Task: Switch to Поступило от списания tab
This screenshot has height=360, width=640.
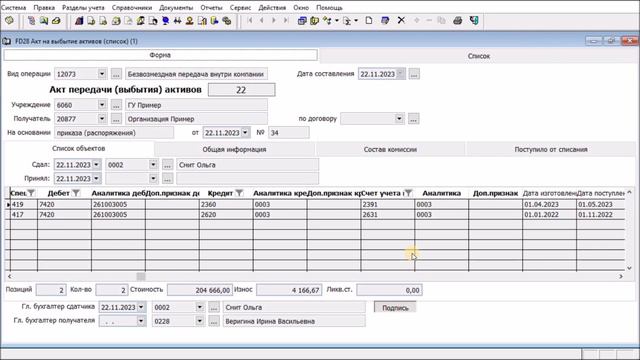Action: click(x=551, y=149)
